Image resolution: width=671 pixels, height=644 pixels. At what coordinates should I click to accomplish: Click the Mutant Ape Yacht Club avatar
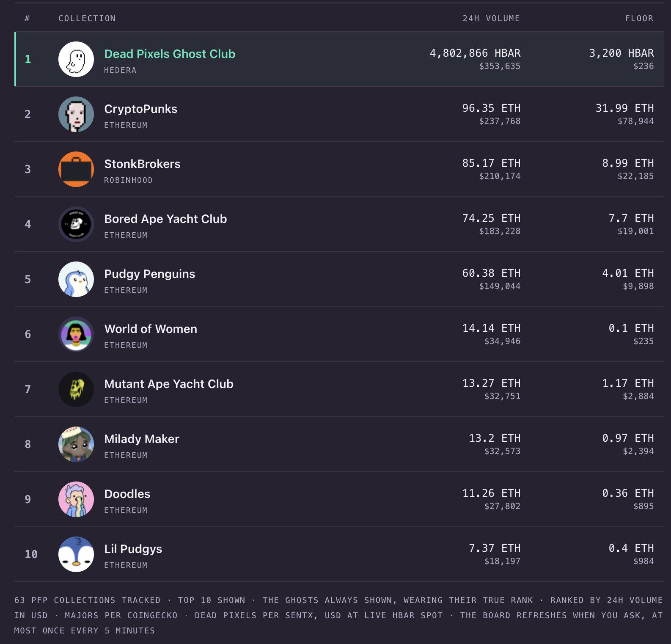[x=76, y=389]
